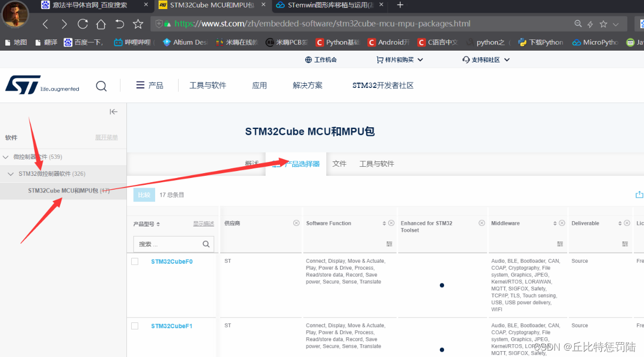The width and height of the screenshot is (644, 357).
Task: Remove the Deliverable column
Action: (x=627, y=223)
